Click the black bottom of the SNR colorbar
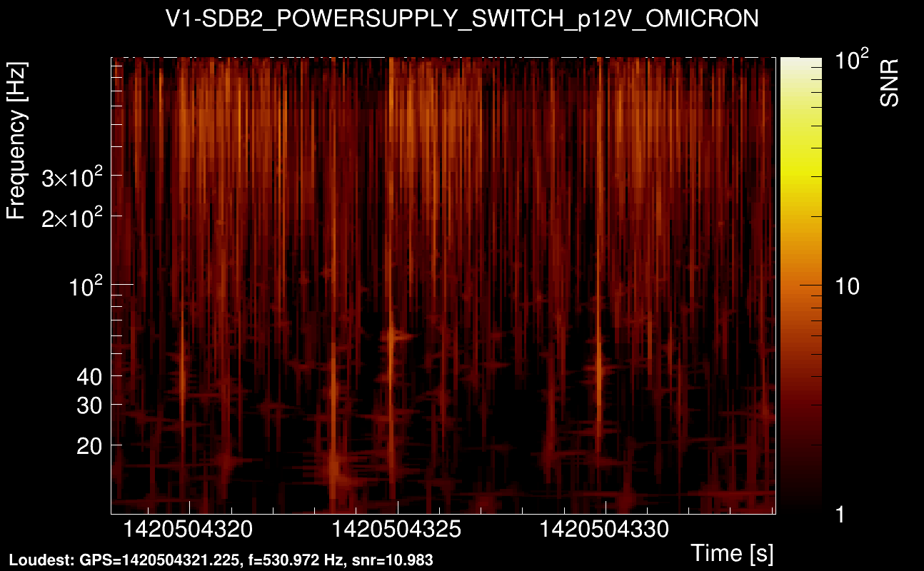The height and width of the screenshot is (571, 924). (x=800, y=507)
